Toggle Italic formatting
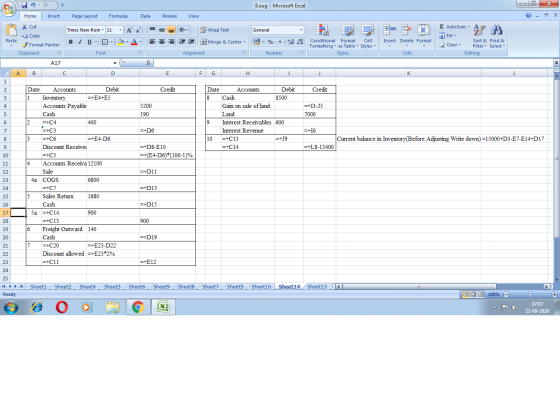The width and height of the screenshot is (560, 417). pos(80,42)
